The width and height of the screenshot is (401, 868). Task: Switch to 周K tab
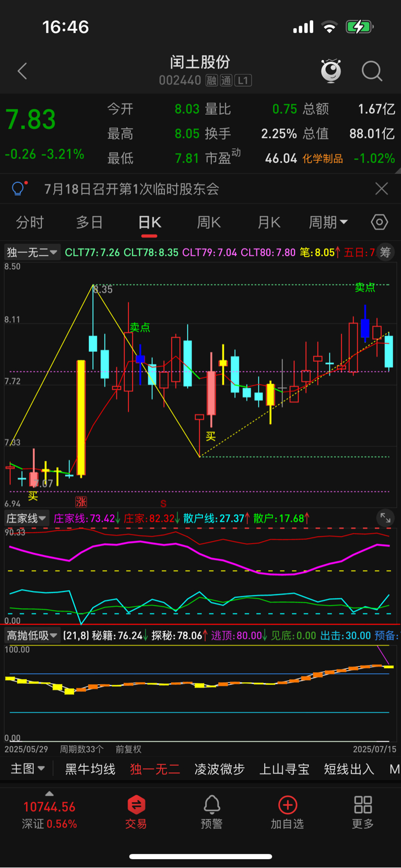click(209, 222)
